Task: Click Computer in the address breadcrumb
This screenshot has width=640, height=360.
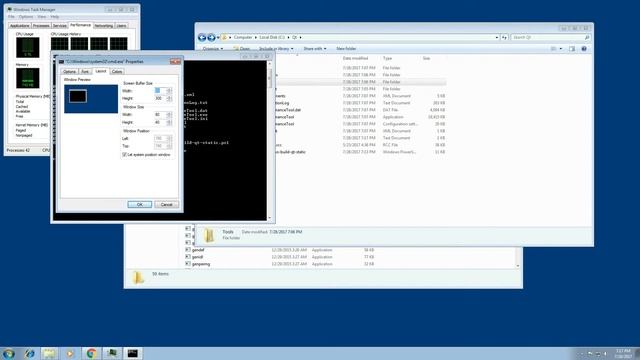Action: [243, 37]
